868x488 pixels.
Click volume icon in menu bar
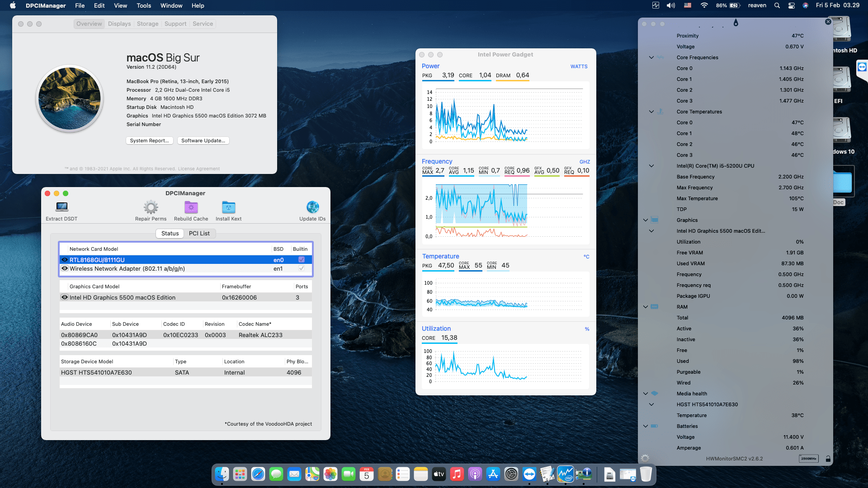coord(671,5)
